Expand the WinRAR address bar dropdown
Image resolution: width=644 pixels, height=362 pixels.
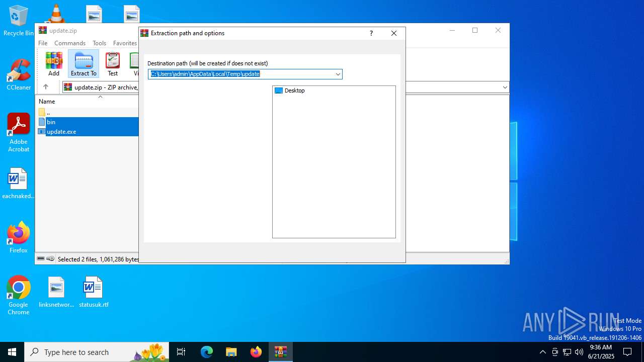(x=505, y=87)
